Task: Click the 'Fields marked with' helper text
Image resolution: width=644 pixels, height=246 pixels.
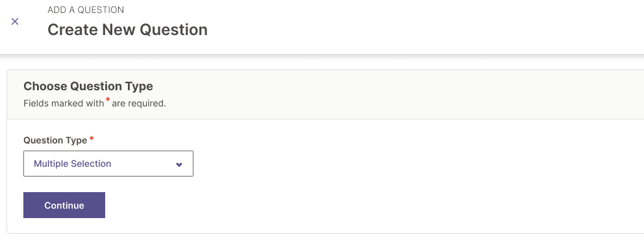Action: tap(64, 103)
